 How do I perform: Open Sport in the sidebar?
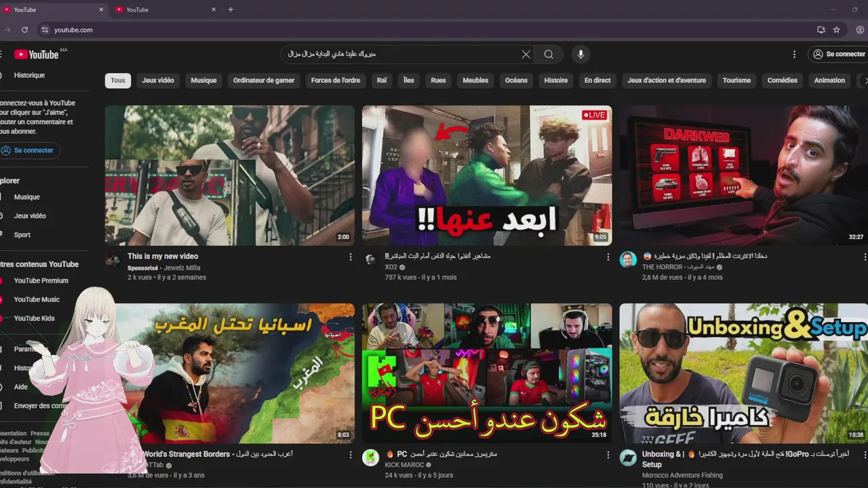[x=22, y=235]
